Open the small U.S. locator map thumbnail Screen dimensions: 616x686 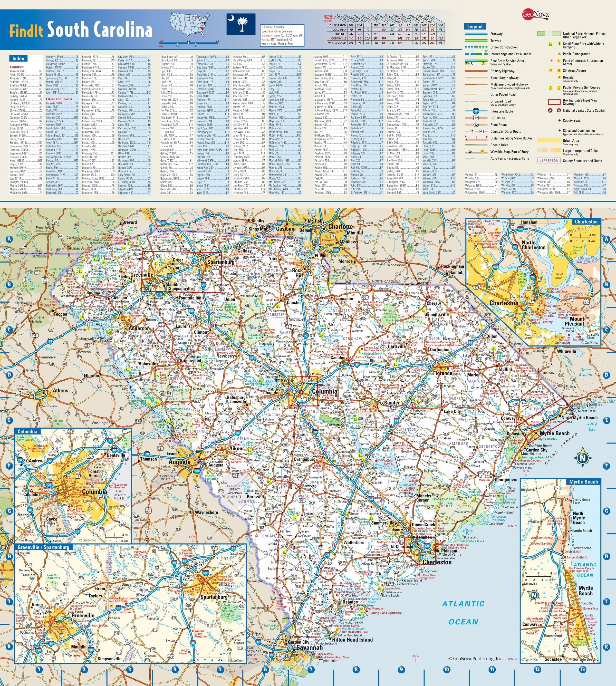pyautogui.click(x=190, y=24)
